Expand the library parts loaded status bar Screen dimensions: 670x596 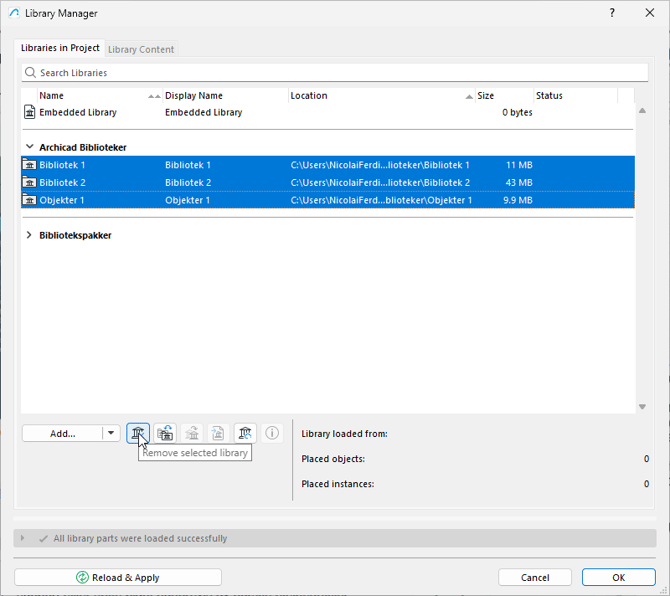[x=23, y=538]
